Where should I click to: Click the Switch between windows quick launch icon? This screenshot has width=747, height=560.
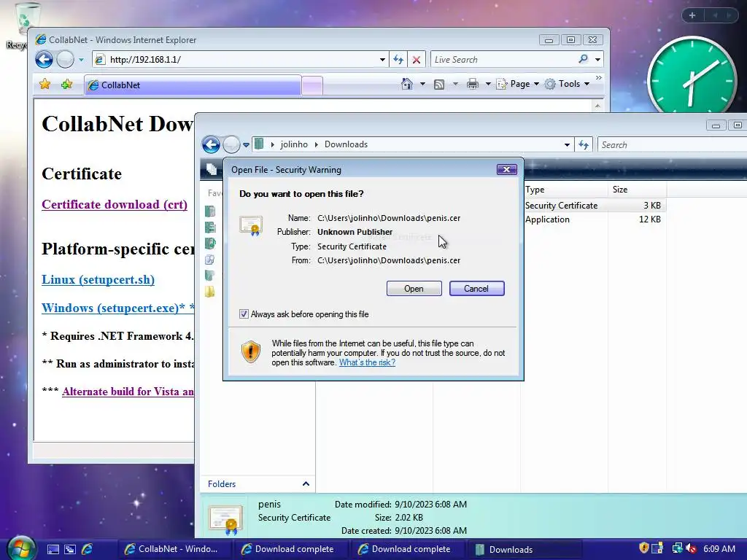[x=70, y=549]
